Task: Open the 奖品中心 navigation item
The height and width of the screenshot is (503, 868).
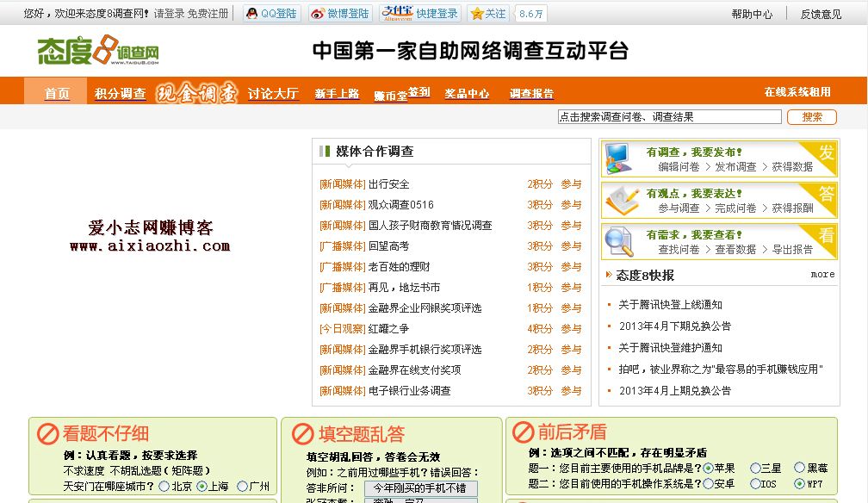Action: [x=467, y=94]
